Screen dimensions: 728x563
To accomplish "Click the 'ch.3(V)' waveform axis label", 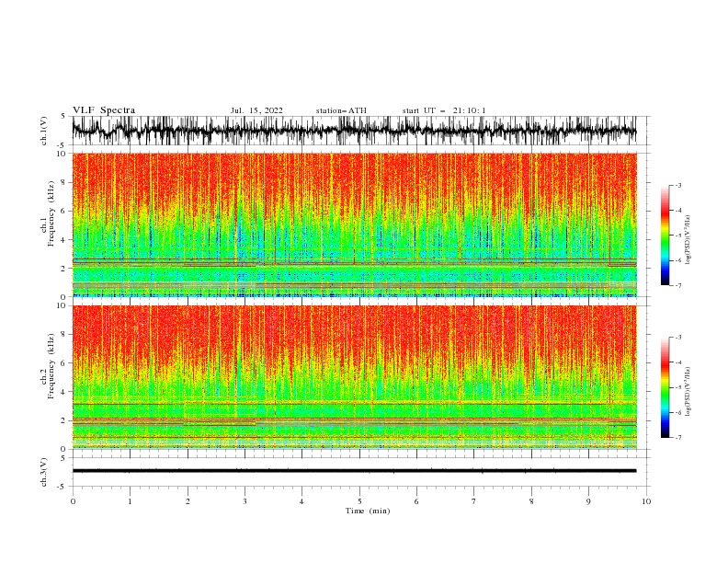I will pos(44,472).
